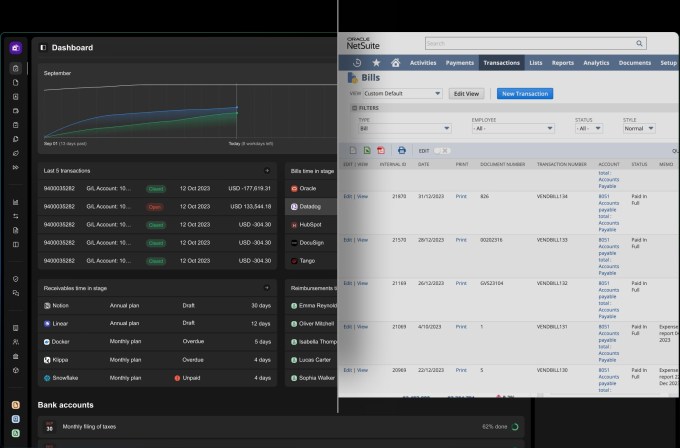Open NetSuite Shortcuts star icon
This screenshot has width=680, height=448.
376,63
